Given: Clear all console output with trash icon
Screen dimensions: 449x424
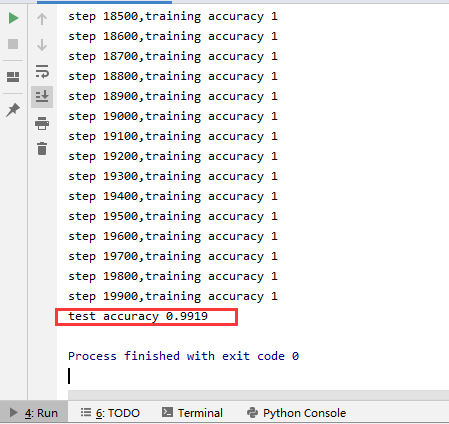Looking at the screenshot, I should pos(42,149).
